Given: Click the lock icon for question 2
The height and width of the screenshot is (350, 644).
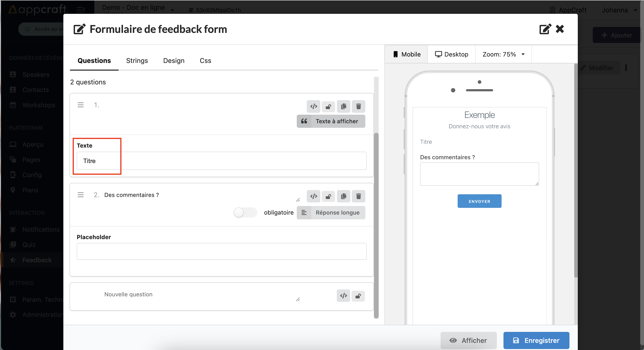Looking at the screenshot, I should pyautogui.click(x=328, y=196).
